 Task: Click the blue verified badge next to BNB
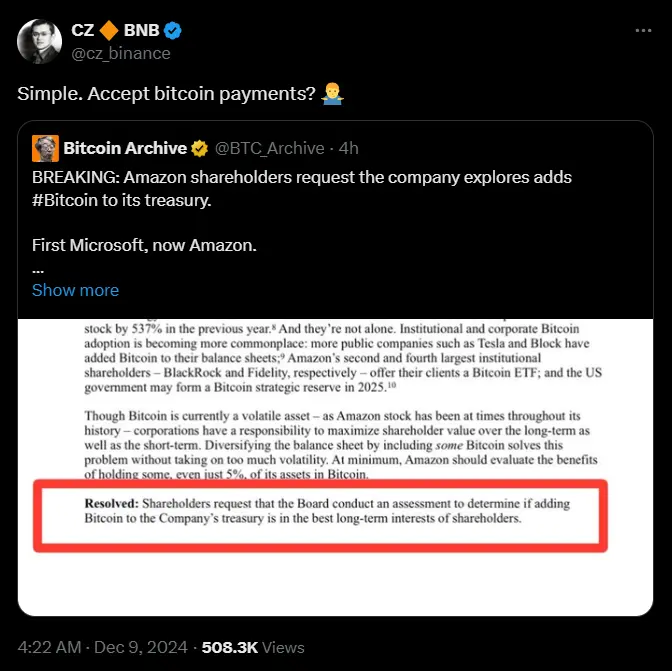(171, 31)
